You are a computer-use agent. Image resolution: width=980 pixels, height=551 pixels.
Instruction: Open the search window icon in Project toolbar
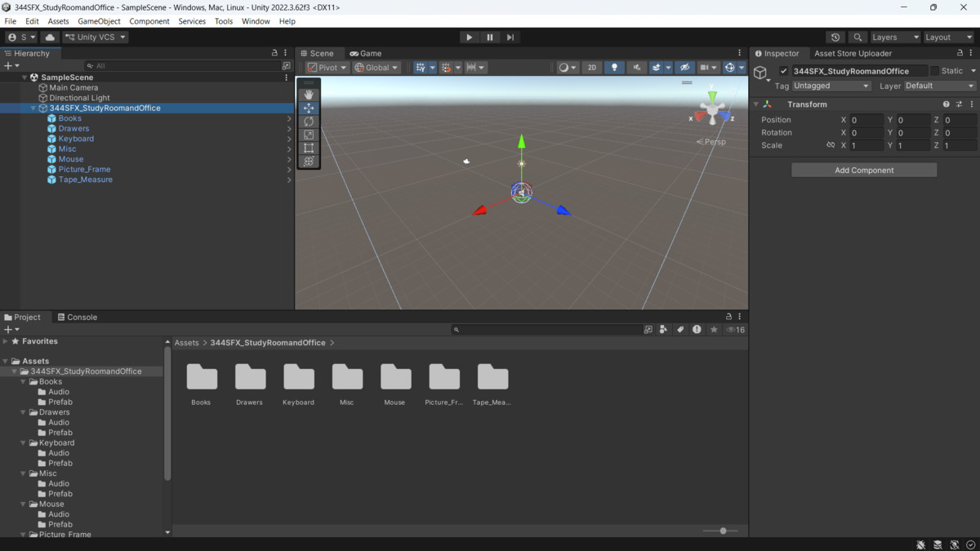(x=648, y=330)
